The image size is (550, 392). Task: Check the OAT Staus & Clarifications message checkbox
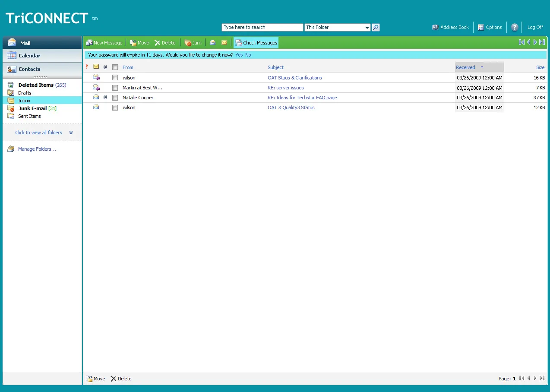(115, 78)
